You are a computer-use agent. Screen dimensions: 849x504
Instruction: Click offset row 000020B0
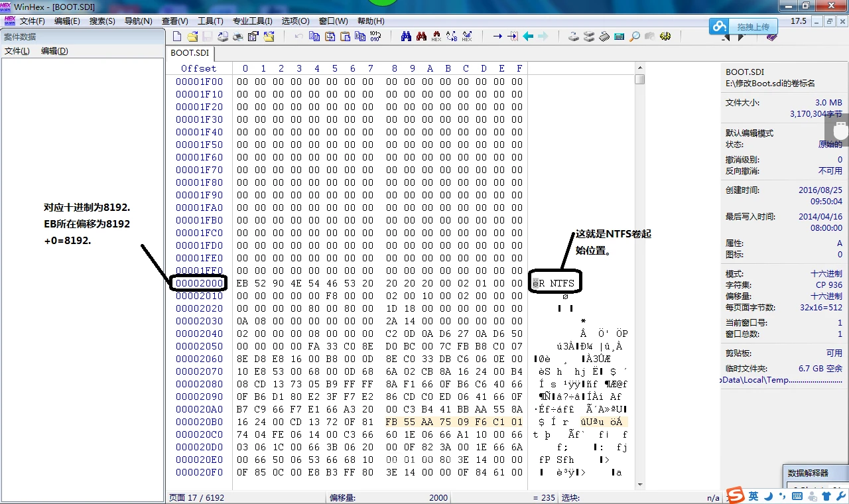coord(199,422)
